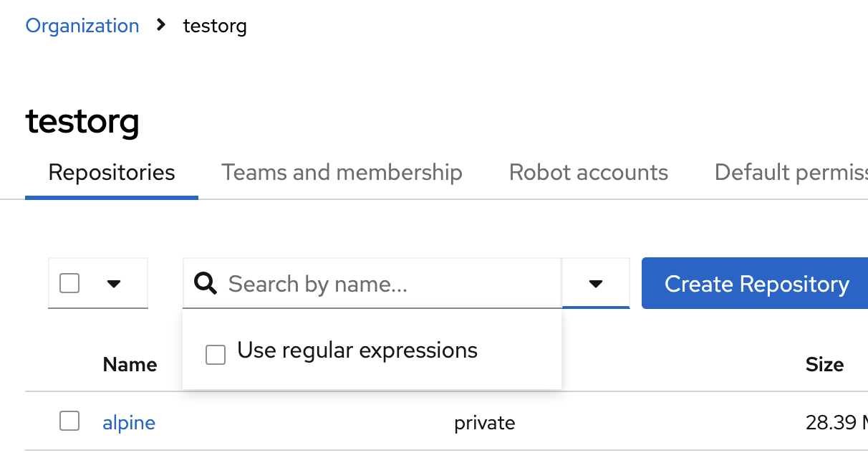The width and height of the screenshot is (868, 453).
Task: Click the Name column header
Action: click(130, 365)
